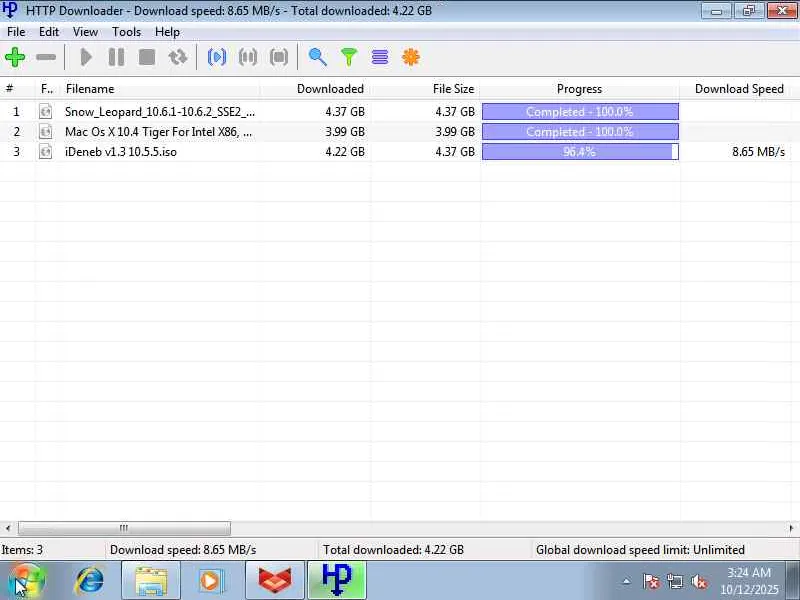
Task: Open the Tools menu
Action: pyautogui.click(x=126, y=32)
